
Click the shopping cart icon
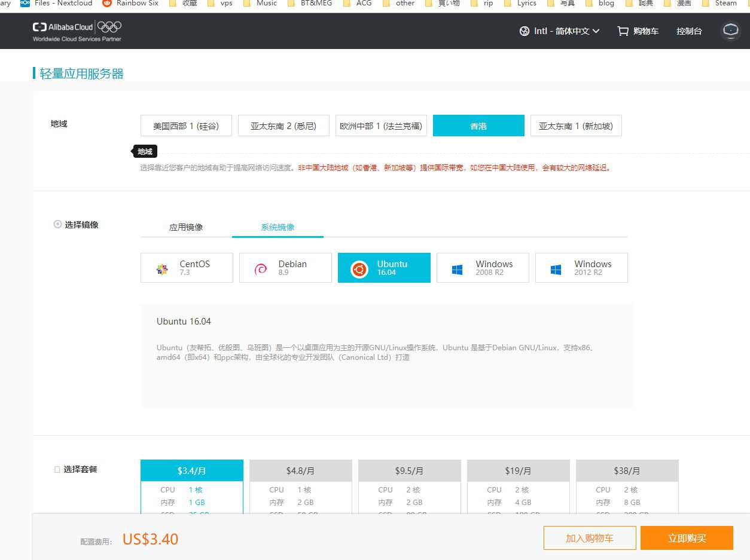[623, 31]
